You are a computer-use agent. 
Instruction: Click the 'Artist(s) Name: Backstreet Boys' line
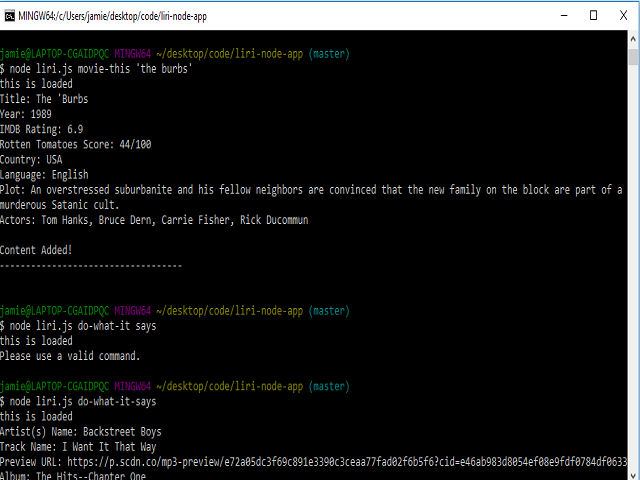click(x=80, y=431)
